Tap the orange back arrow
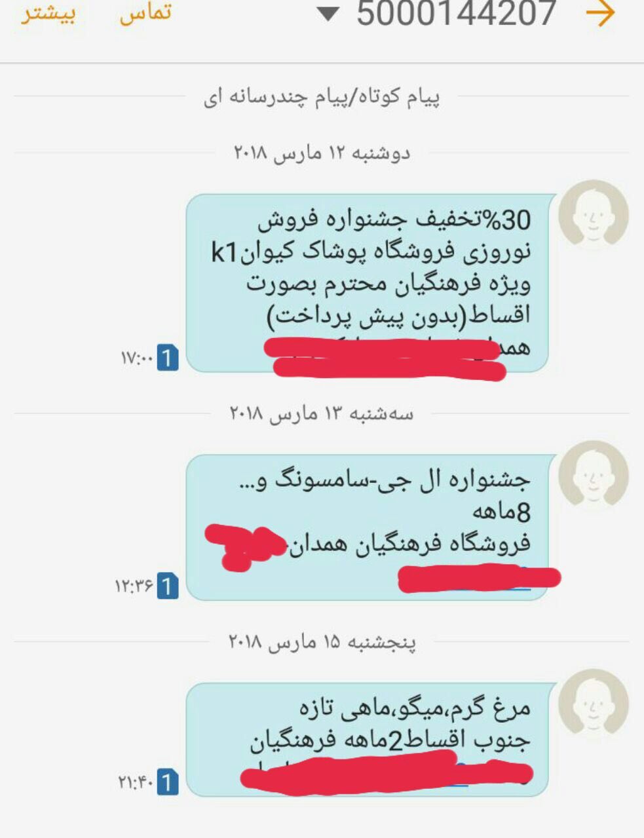The height and width of the screenshot is (838, 644). click(x=600, y=13)
